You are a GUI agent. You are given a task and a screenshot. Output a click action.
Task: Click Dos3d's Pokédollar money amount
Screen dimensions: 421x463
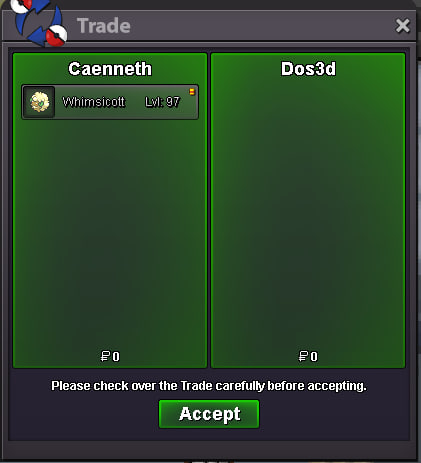[308, 356]
